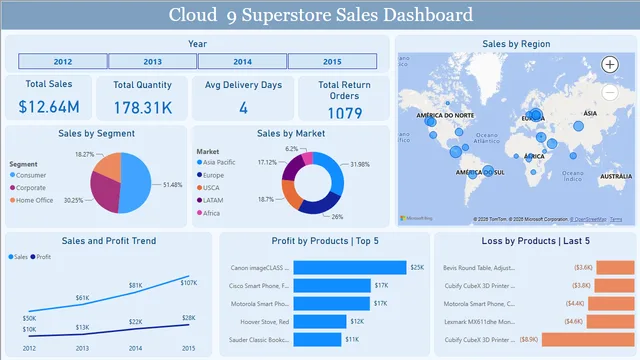This screenshot has height=360, width=640.
Task: Select Europe in the Market legend
Action: pos(210,175)
